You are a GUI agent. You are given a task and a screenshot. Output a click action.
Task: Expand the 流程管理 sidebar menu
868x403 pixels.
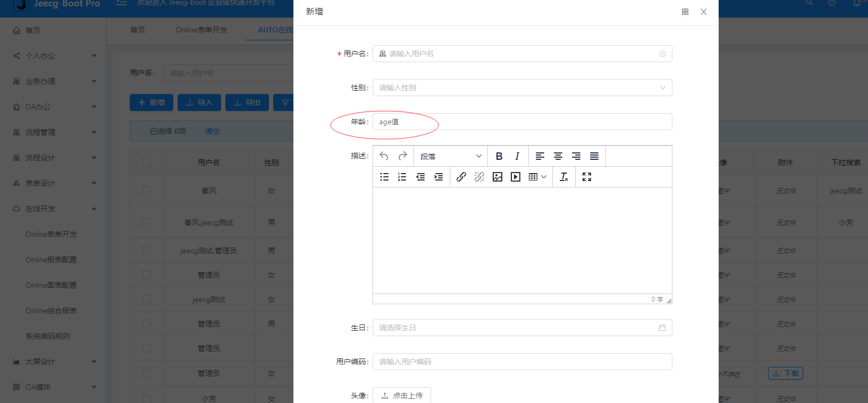coord(53,132)
